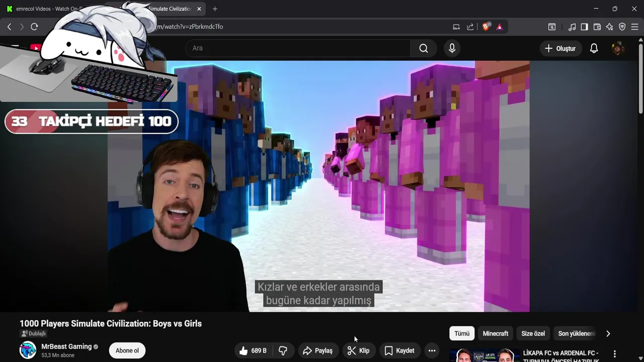Save the video with Kaydet
Viewport: 644px width, 362px height.
(x=399, y=350)
